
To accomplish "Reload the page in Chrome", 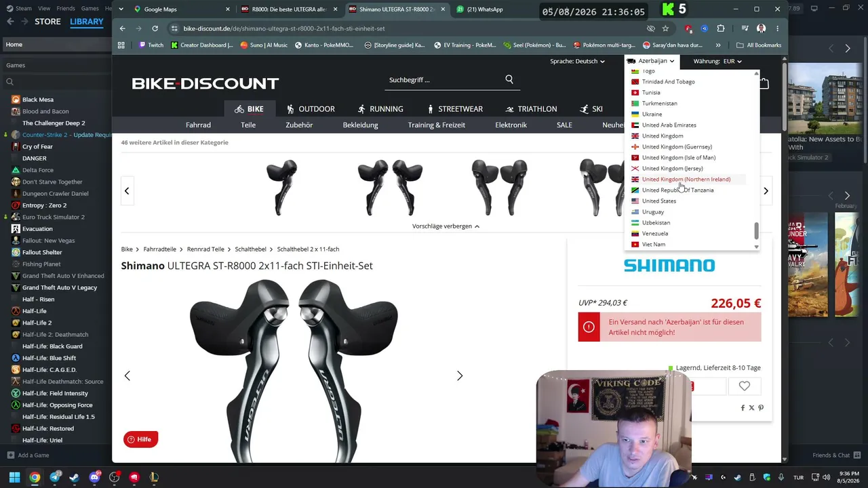I will (x=155, y=28).
